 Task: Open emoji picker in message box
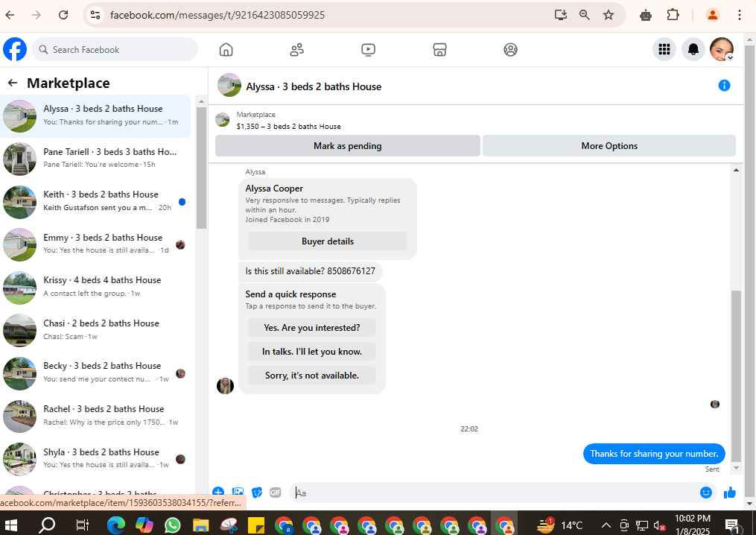(x=705, y=492)
